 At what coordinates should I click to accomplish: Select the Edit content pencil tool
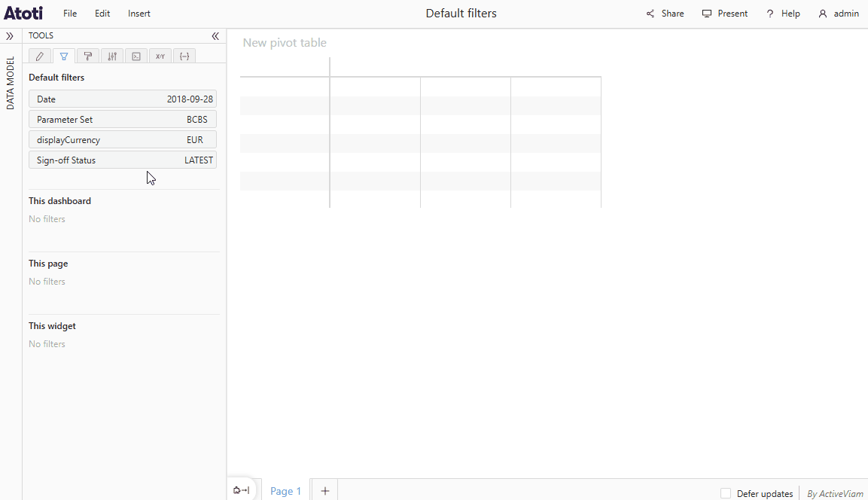pyautogui.click(x=39, y=56)
